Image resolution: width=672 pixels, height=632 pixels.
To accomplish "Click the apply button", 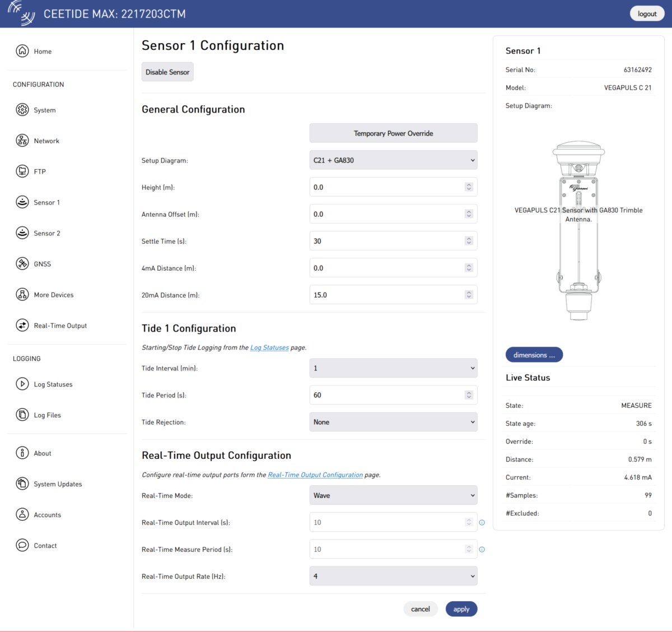I will (461, 609).
